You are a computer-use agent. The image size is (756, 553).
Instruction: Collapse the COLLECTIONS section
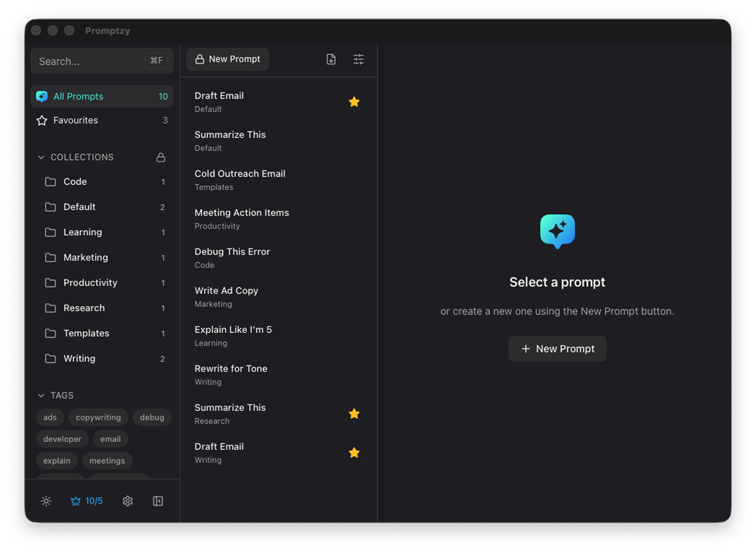click(x=41, y=157)
